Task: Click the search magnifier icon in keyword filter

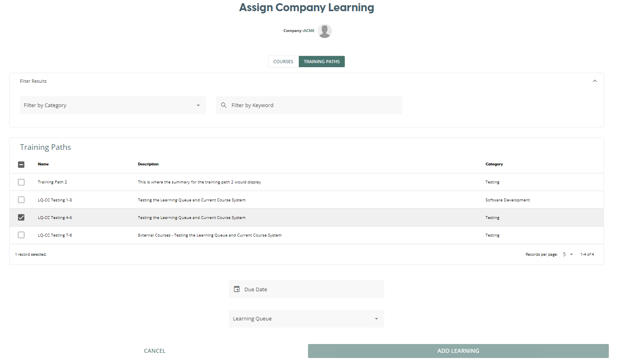Action: click(x=224, y=105)
